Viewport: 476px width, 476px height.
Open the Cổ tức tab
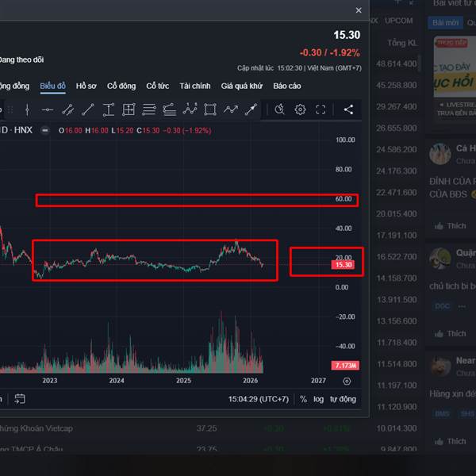tap(158, 86)
